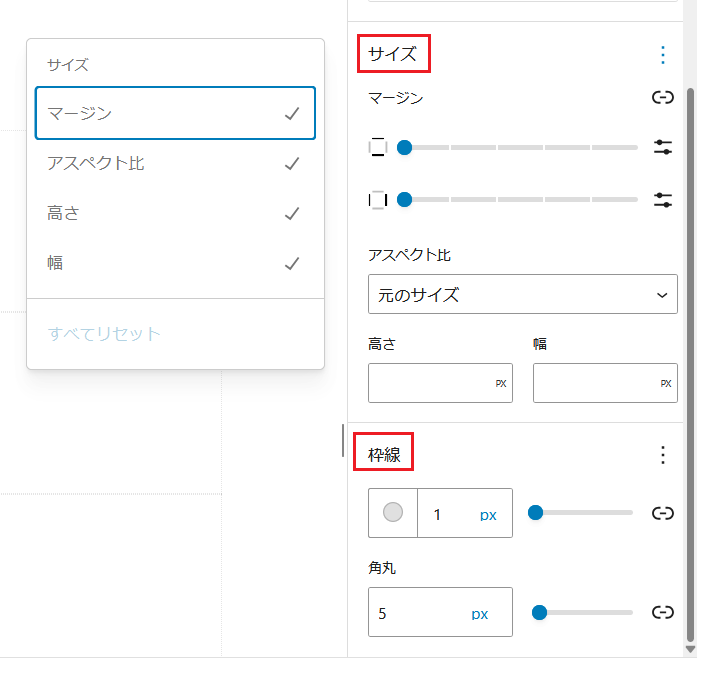Click the 幅 input field
The image size is (707, 682).
tap(595, 383)
